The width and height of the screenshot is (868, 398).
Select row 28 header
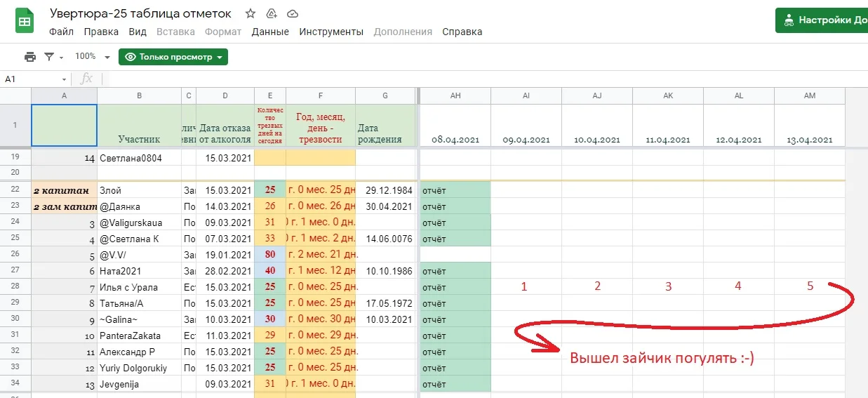click(x=15, y=287)
